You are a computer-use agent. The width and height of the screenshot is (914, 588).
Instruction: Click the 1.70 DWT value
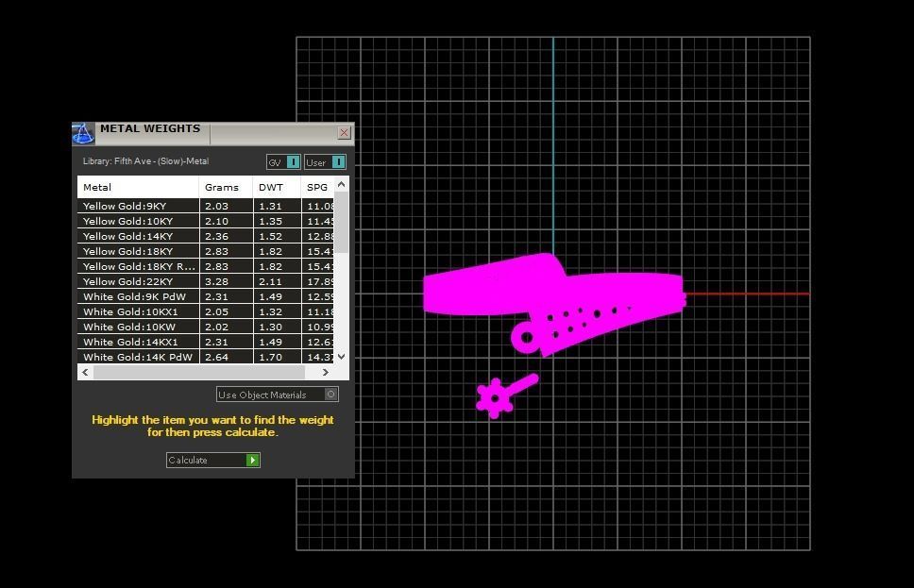(270, 357)
